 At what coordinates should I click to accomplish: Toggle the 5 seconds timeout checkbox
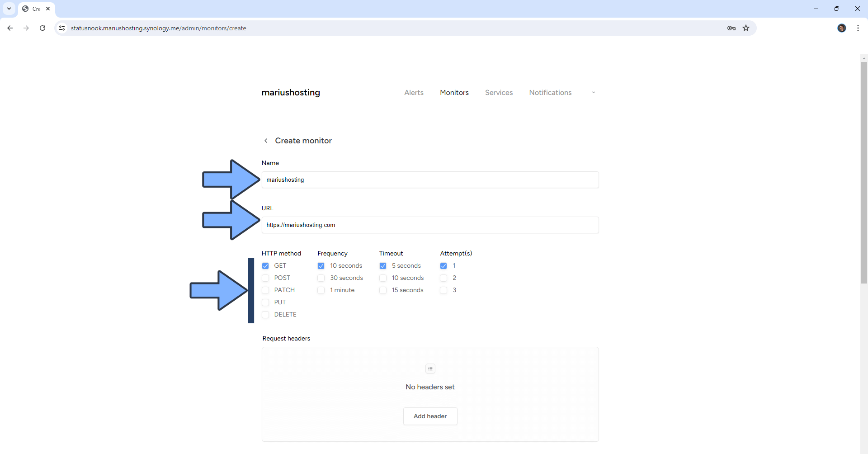383,266
